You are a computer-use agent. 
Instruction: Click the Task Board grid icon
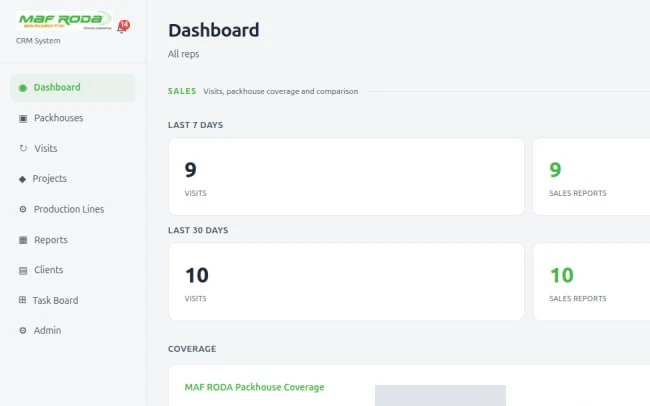tap(22, 300)
